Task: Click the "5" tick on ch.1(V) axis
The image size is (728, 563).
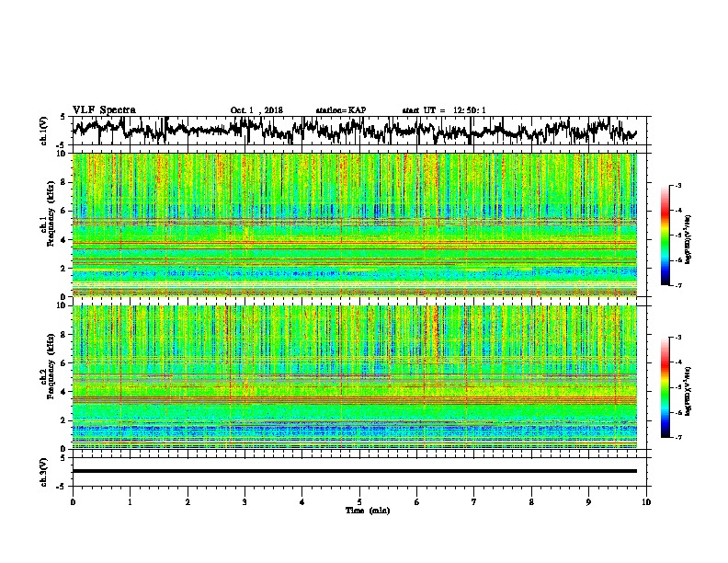Action: point(63,117)
